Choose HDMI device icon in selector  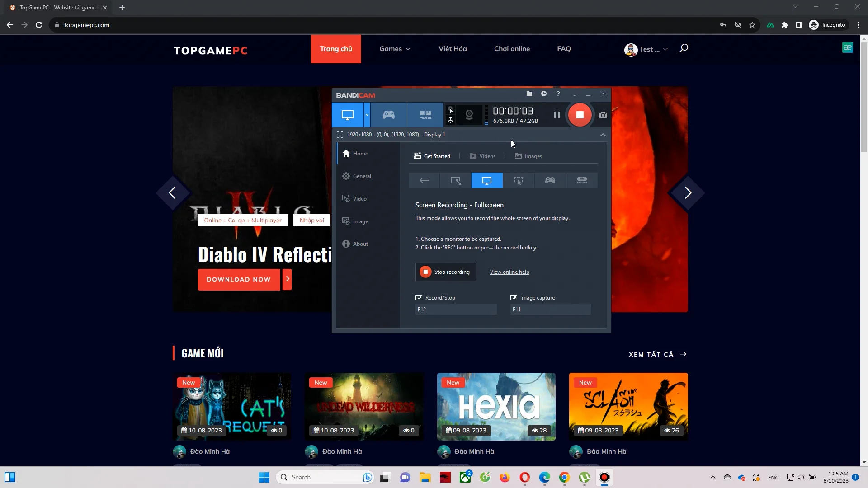pyautogui.click(x=582, y=180)
